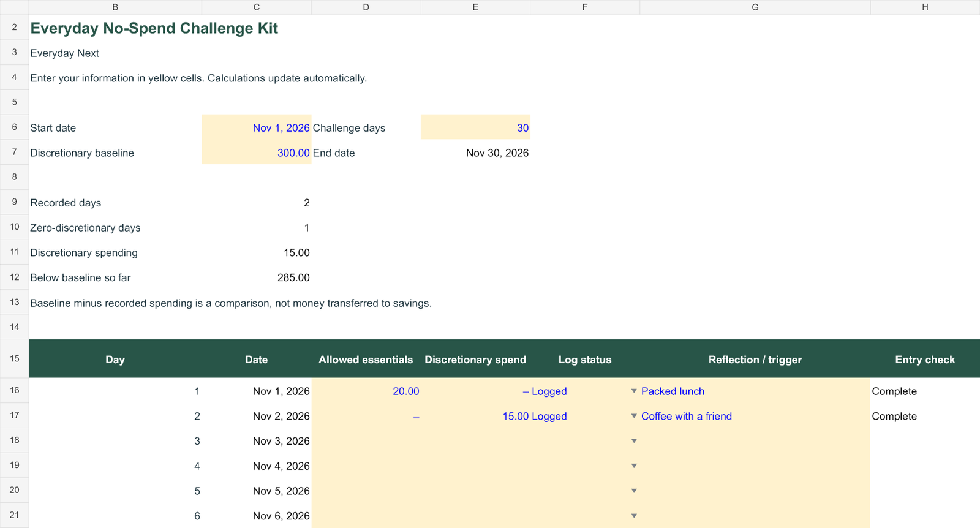Select the End date cell Nov 30, 2026

coord(475,153)
